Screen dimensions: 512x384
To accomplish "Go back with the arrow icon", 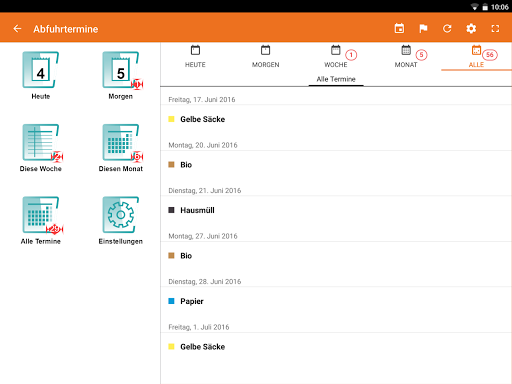I will coord(17,29).
